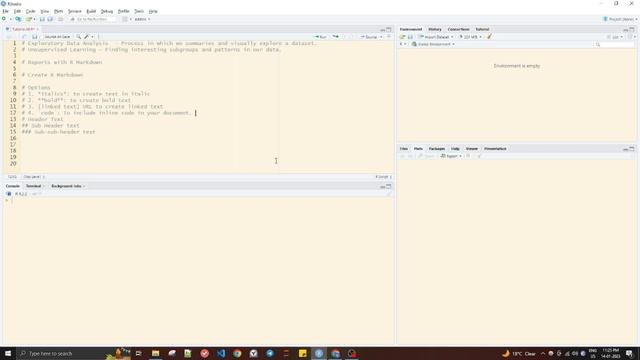
Task: Click the Top Level scope indicator in status bar
Action: pos(34,177)
